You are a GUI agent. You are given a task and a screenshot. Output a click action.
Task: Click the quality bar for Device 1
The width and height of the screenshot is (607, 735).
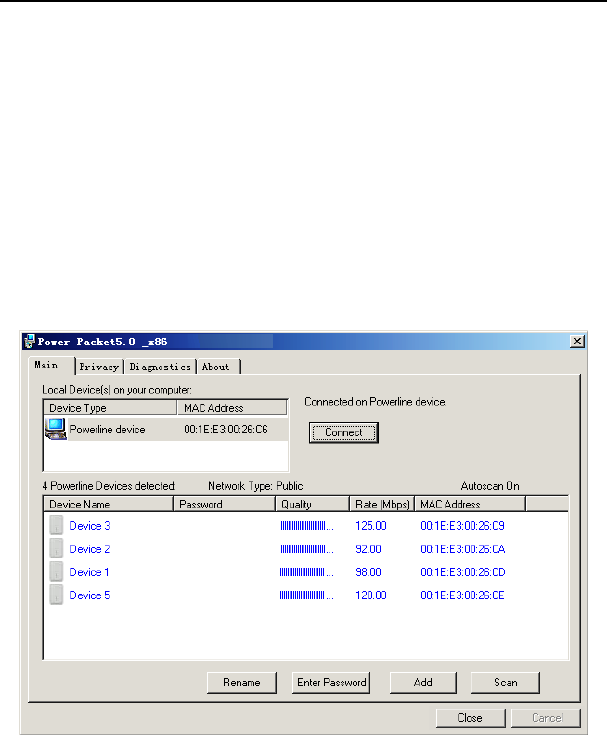point(307,572)
